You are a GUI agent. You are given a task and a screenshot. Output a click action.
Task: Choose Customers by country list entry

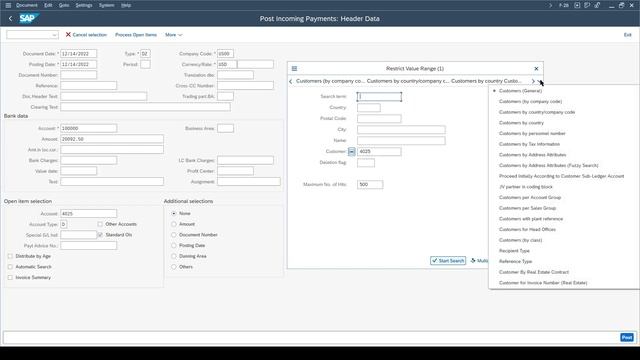521,122
